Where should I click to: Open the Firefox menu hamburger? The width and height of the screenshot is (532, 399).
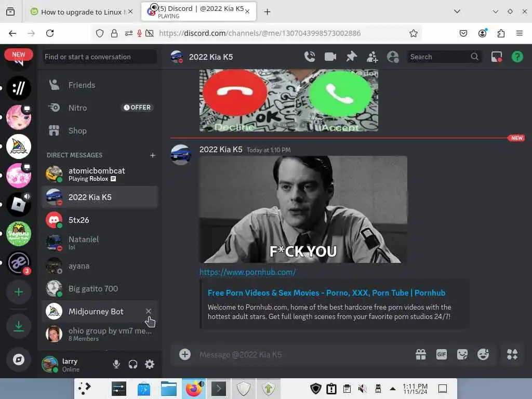(x=520, y=33)
